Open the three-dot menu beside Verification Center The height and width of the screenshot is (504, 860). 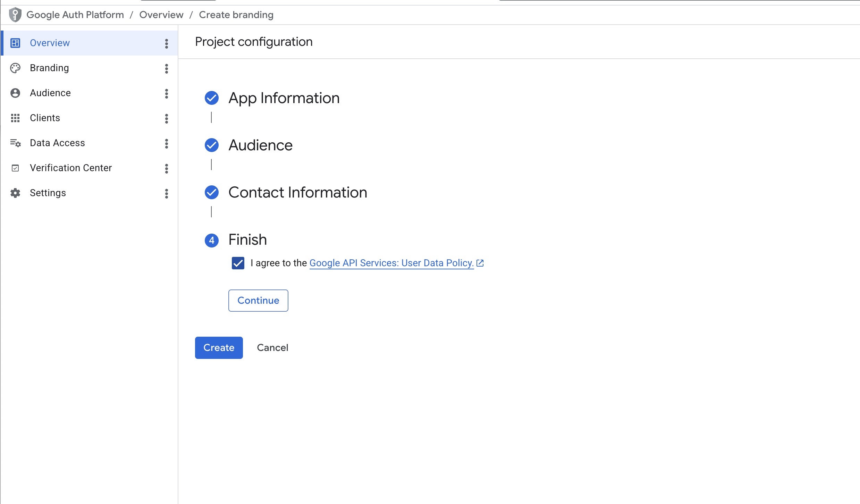[167, 168]
